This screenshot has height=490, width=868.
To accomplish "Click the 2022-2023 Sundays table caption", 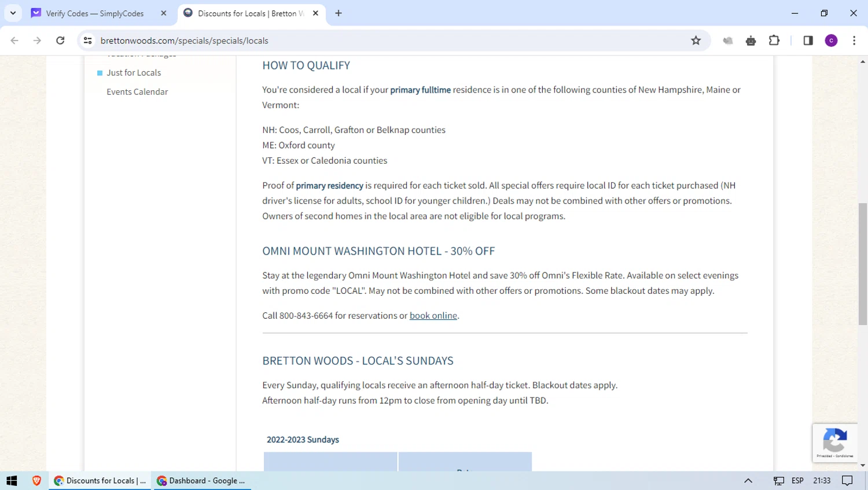I will click(x=303, y=440).
